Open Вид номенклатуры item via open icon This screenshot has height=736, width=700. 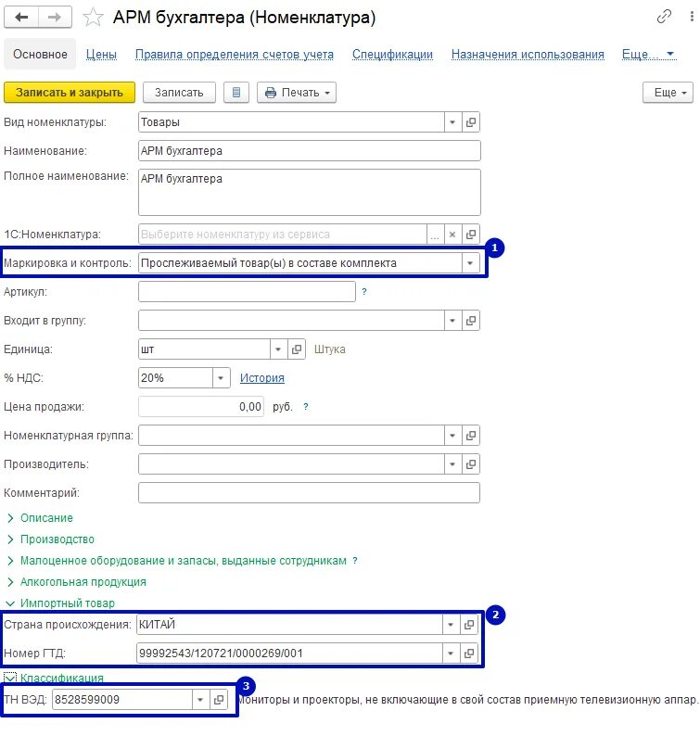pyautogui.click(x=471, y=122)
